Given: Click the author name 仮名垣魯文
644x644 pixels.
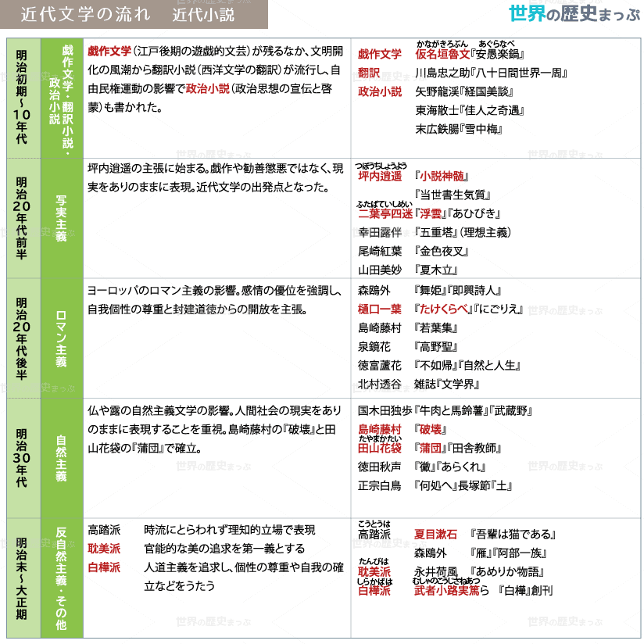Looking at the screenshot, I should pyautogui.click(x=442, y=54).
